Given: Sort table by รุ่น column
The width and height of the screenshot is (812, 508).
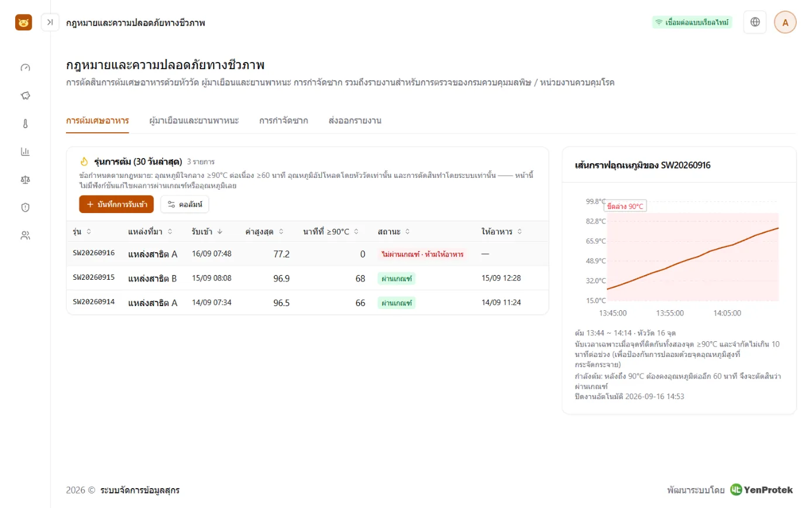Looking at the screenshot, I should click(82, 231).
